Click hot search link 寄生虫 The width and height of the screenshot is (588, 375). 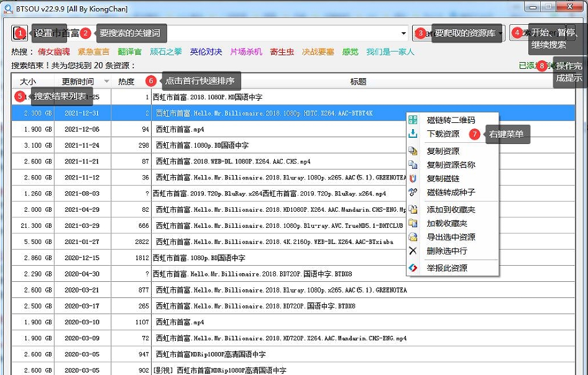point(282,52)
